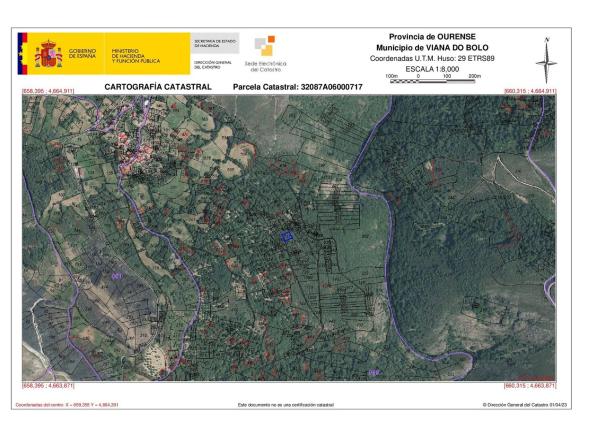Click the top-right corner coordinate label

pos(530,92)
